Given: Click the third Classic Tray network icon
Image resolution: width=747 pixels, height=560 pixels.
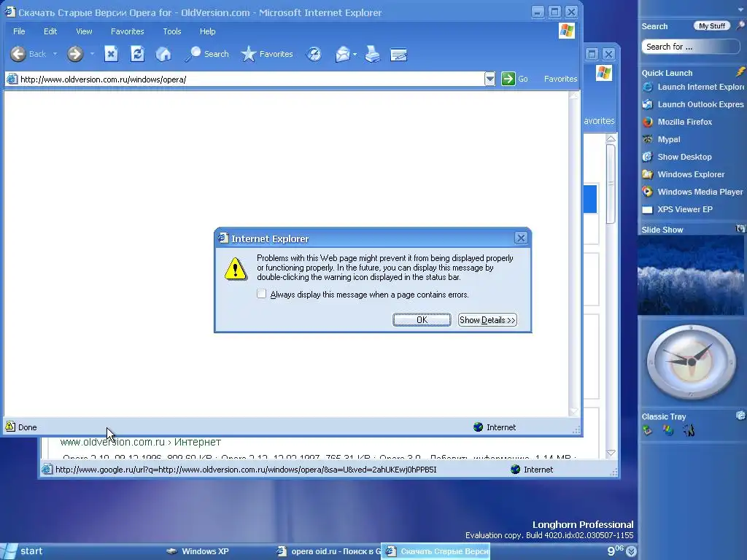Looking at the screenshot, I should pos(689,430).
